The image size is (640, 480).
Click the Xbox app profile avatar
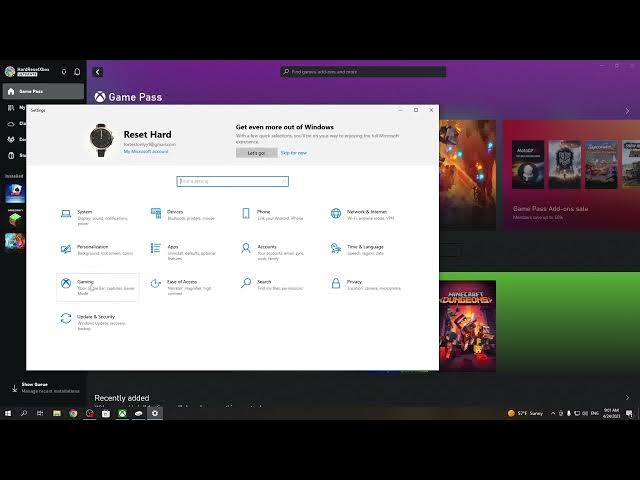[10, 72]
